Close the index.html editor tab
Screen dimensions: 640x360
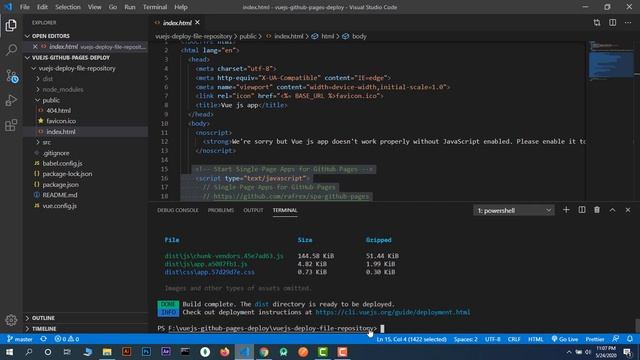tap(198, 22)
